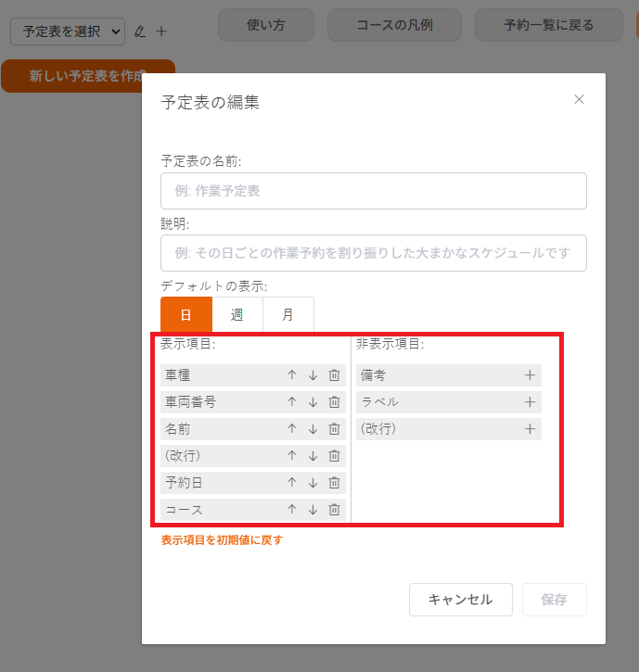Open コースの凡例 from top bar
Image resolution: width=639 pixels, height=672 pixels.
(394, 25)
